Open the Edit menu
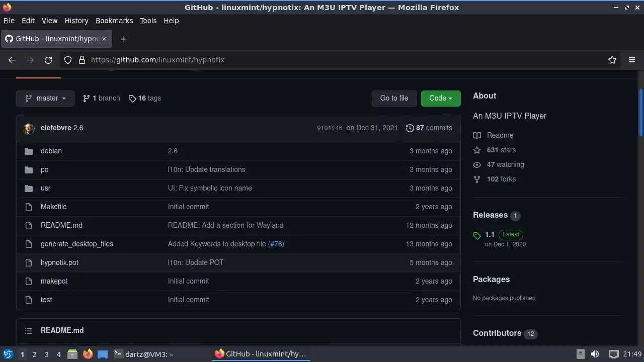This screenshot has width=644, height=362. tap(28, 21)
